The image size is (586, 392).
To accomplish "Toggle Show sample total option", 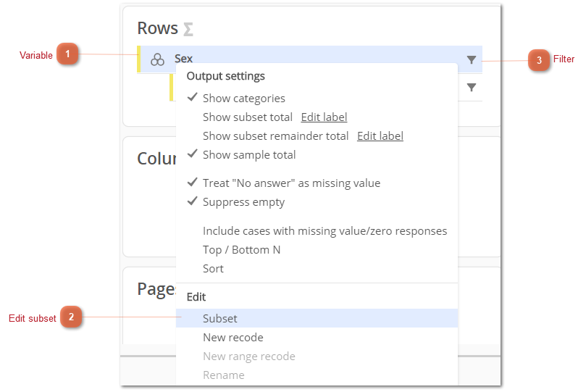I will 249,155.
